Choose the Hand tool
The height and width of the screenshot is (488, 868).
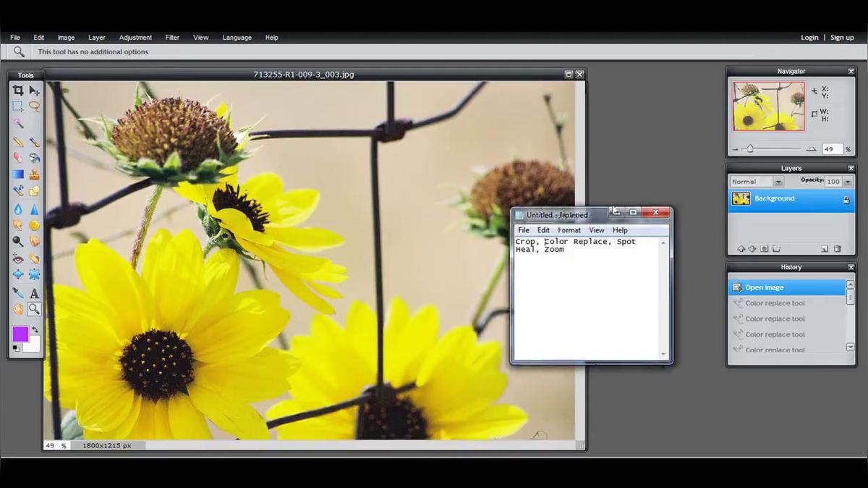18,309
